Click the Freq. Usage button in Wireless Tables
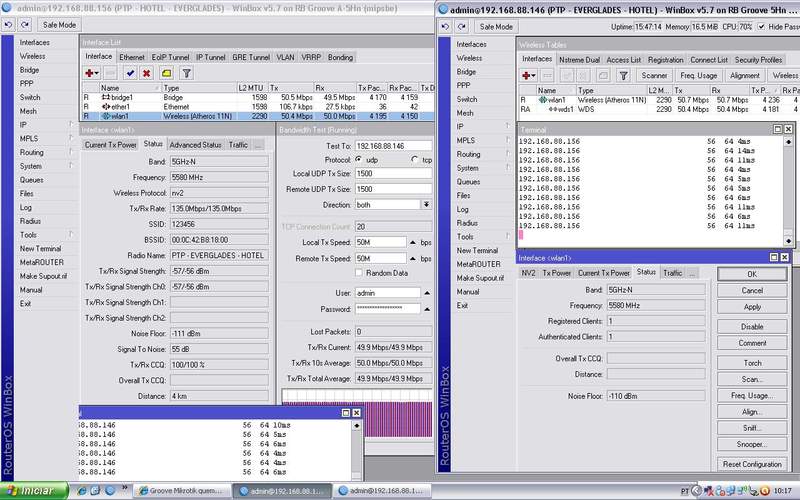Viewport: 800px width, 500px height. (697, 75)
